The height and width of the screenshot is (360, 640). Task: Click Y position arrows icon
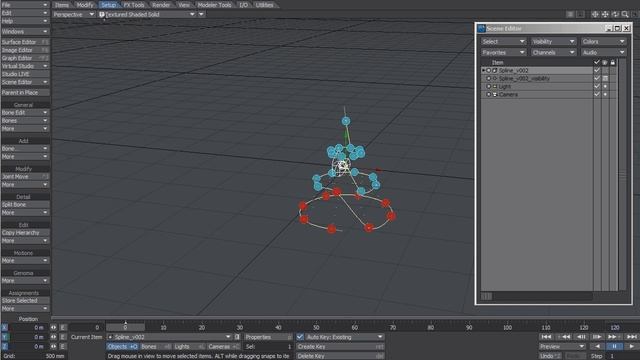53,337
